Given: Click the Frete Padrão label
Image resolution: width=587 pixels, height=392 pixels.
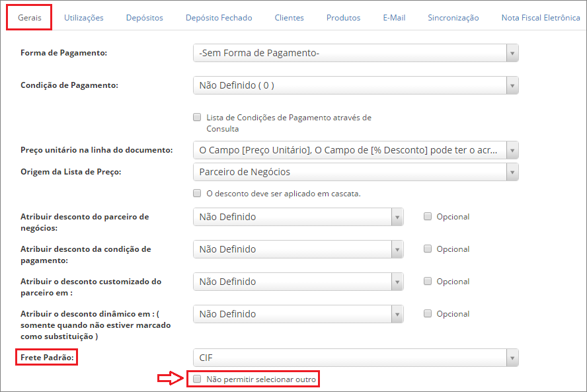Looking at the screenshot, I should tap(47, 358).
